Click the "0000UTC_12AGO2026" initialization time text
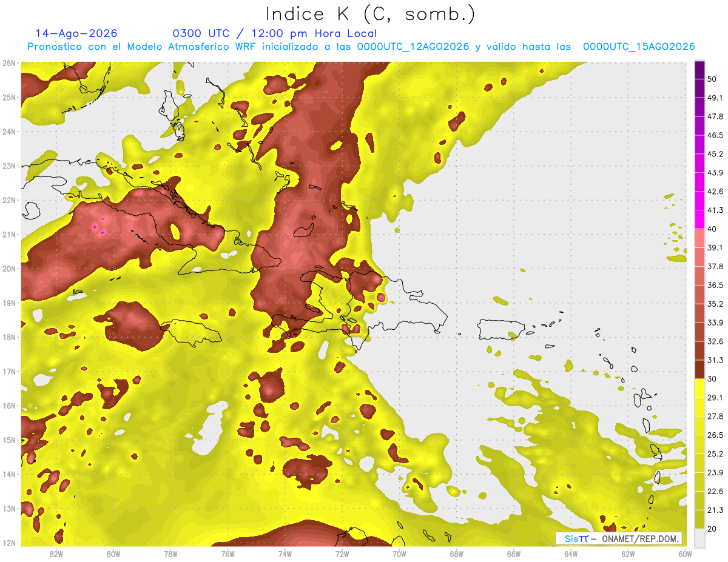 click(413, 47)
